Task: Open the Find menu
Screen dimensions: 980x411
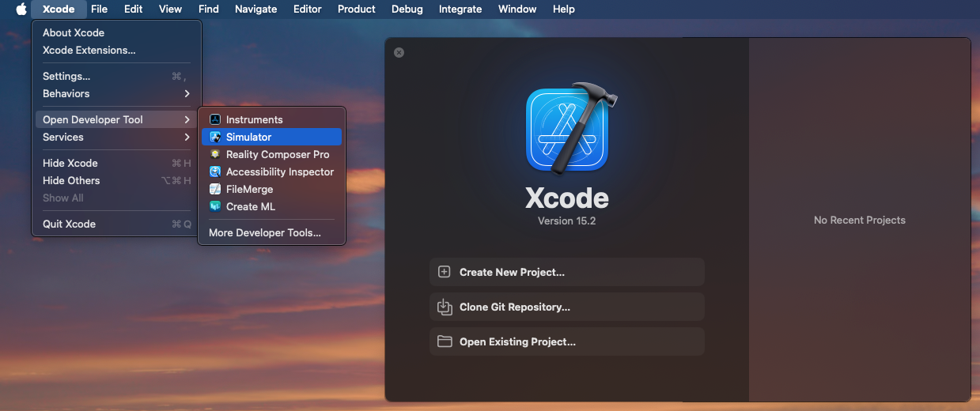Action: [209, 9]
